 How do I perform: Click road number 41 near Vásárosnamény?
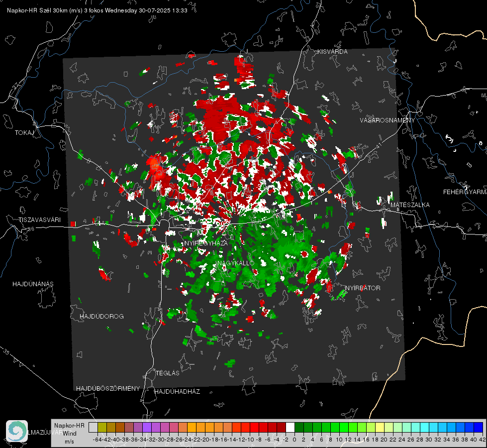pyautogui.click(x=378, y=145)
